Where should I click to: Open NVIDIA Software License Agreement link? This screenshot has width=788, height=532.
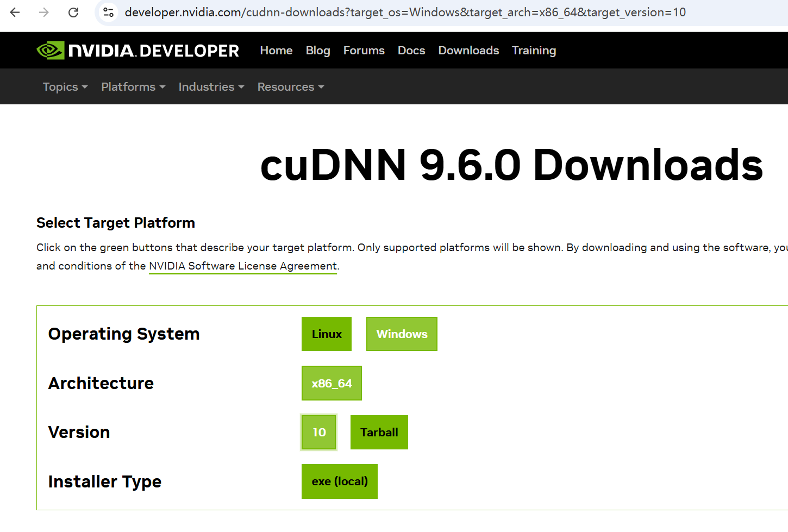pyautogui.click(x=243, y=266)
